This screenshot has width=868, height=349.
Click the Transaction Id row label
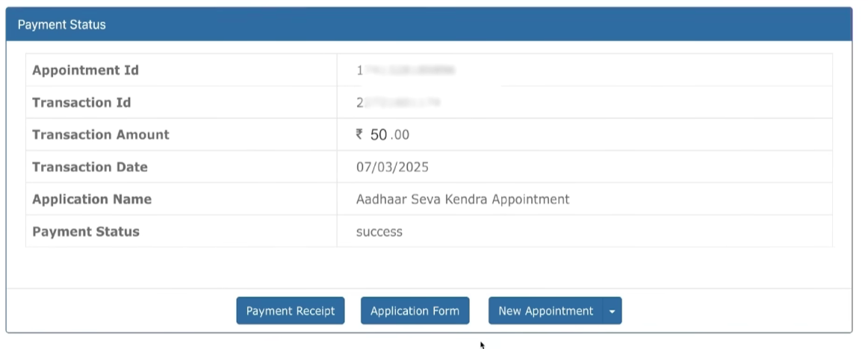(x=81, y=102)
